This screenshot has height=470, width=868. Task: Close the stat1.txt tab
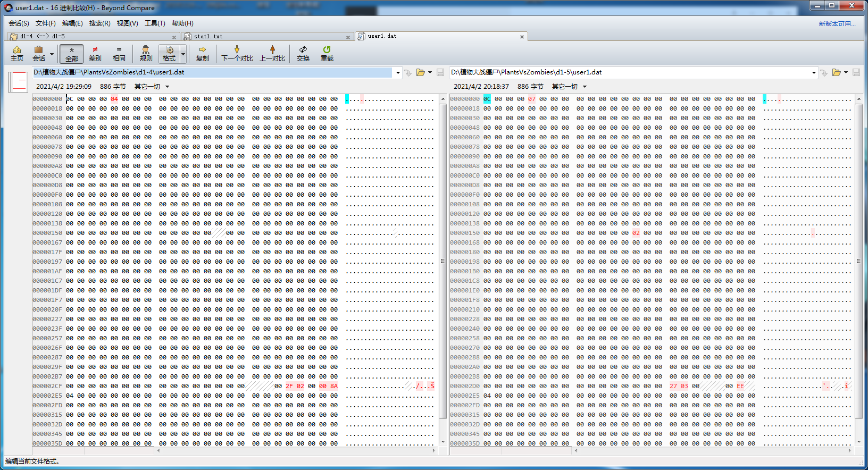pyautogui.click(x=348, y=37)
